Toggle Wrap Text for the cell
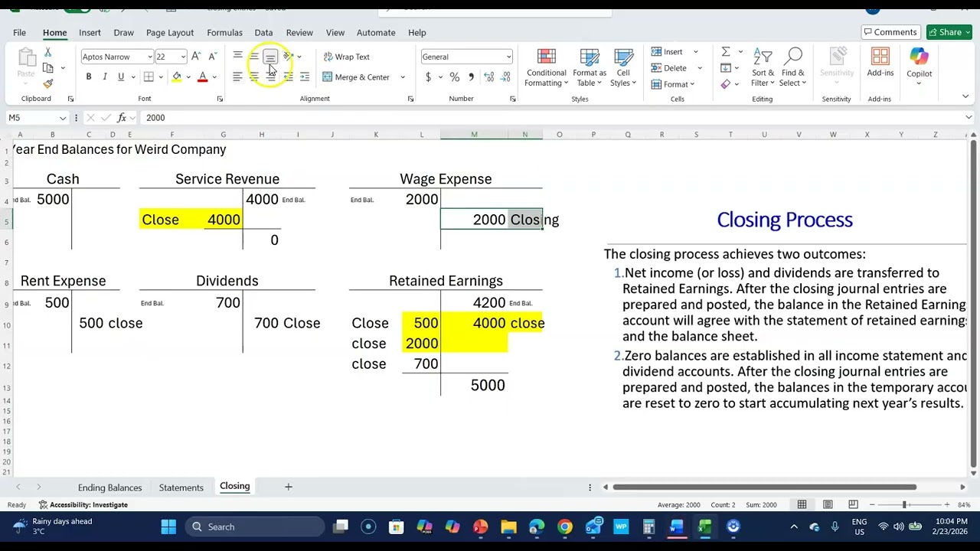The width and height of the screenshot is (980, 551). click(x=346, y=57)
